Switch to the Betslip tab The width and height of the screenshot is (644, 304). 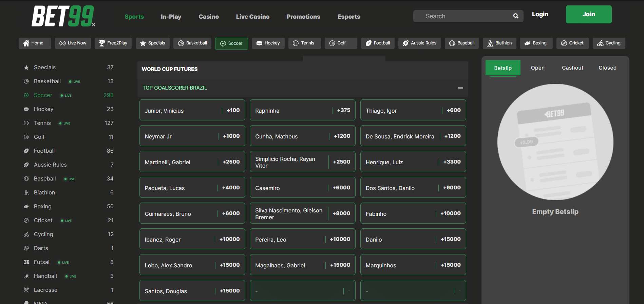pos(503,68)
